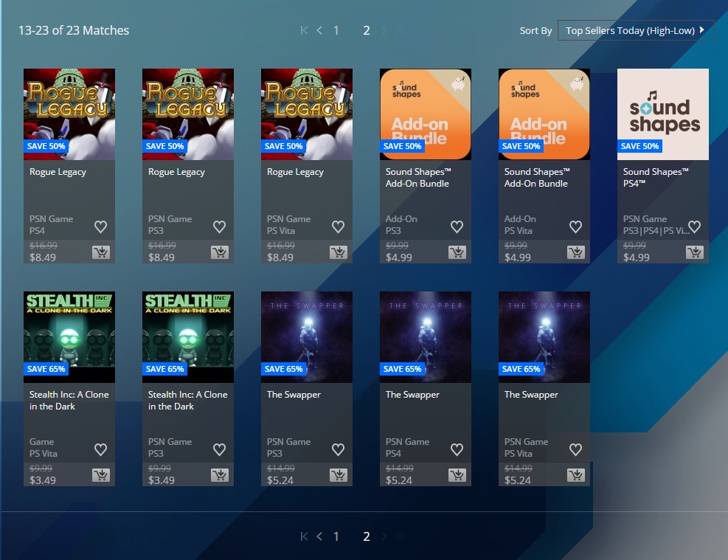
Task: Jump to first page using top pagination
Action: [304, 30]
